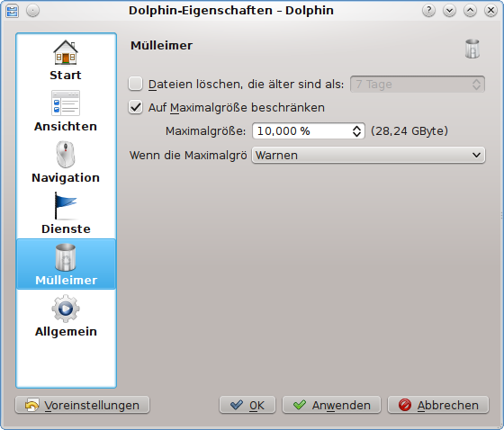Click the Voreinstellungen button
The height and width of the screenshot is (430, 504).
82,405
